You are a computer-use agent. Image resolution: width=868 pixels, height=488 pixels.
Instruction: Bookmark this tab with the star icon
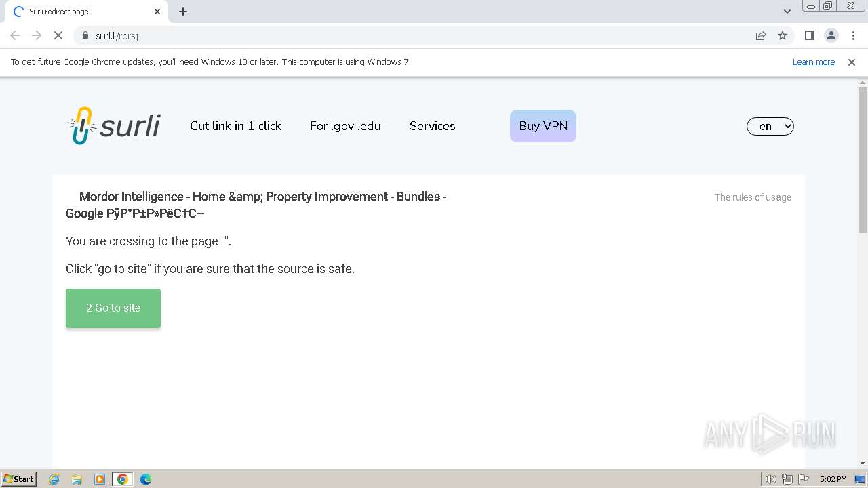783,35
